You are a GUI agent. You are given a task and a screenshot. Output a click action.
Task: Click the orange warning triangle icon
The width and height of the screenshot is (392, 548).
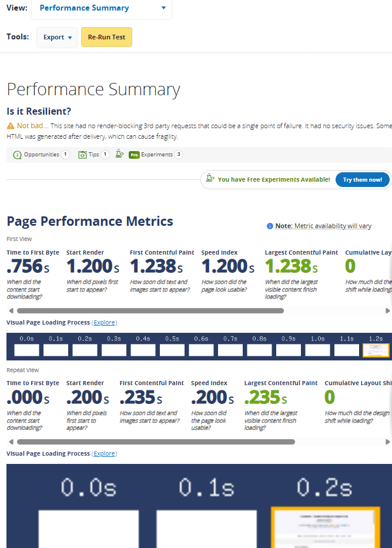tap(11, 126)
